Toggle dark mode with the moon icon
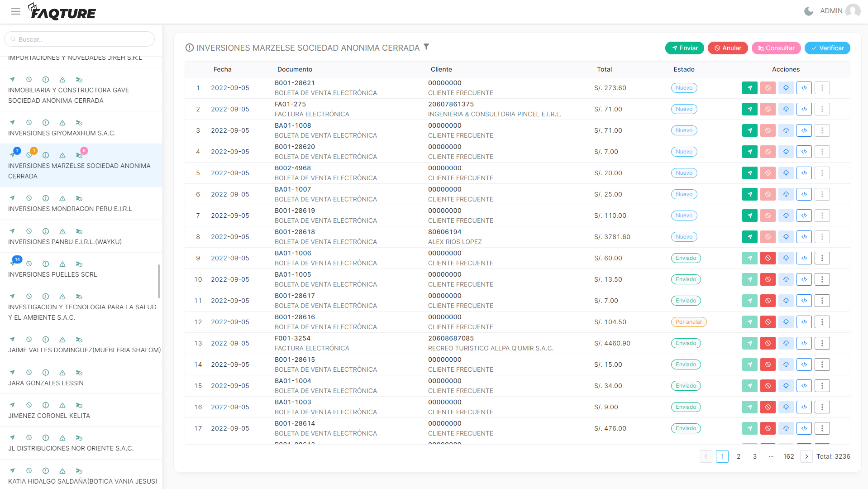The height and width of the screenshot is (489, 868). coord(808,11)
